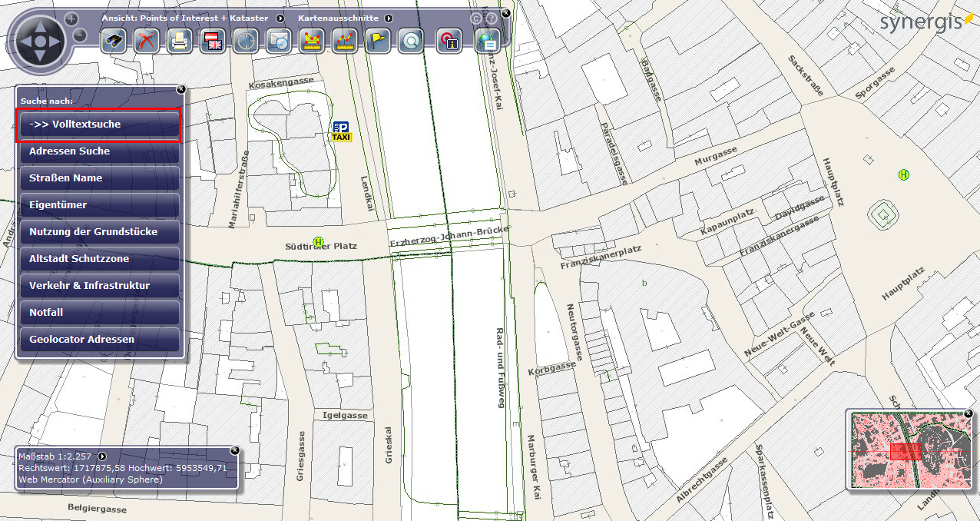Expand the Kartenausschnitte dropdown arrow

point(389,18)
